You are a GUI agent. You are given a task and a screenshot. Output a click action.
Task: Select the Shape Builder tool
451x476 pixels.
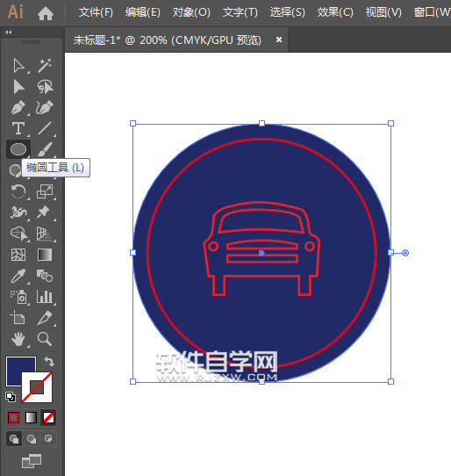click(19, 234)
